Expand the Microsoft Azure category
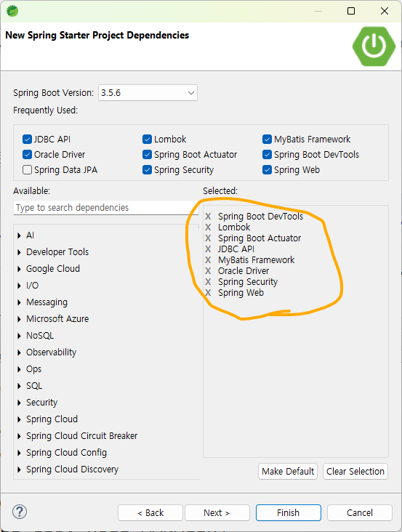 [x=20, y=319]
